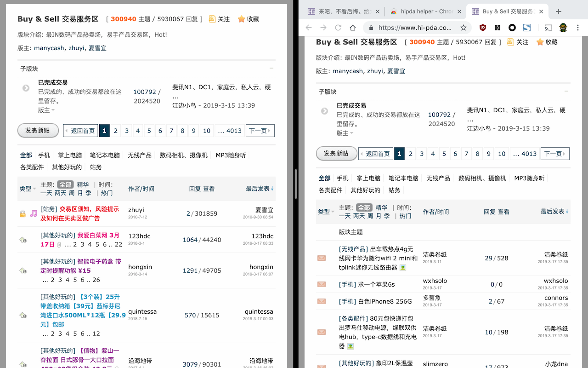Select MP3随身听 category in left window
The height and width of the screenshot is (368, 588).
click(x=231, y=155)
